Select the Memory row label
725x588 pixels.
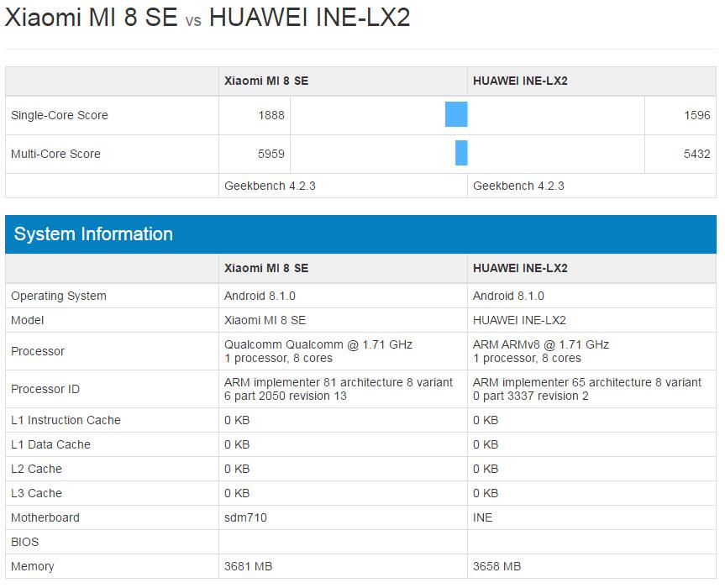point(33,567)
